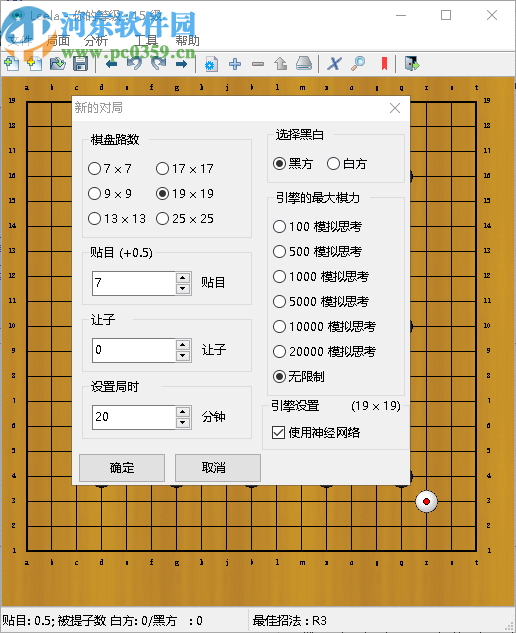The image size is (516, 633).
Task: Decrease the 分钟 game time value
Action: [183, 422]
